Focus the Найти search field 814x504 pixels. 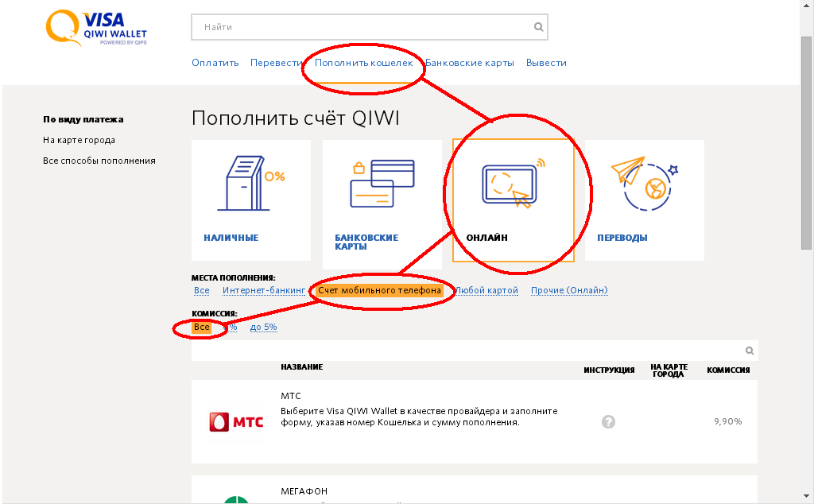click(369, 27)
